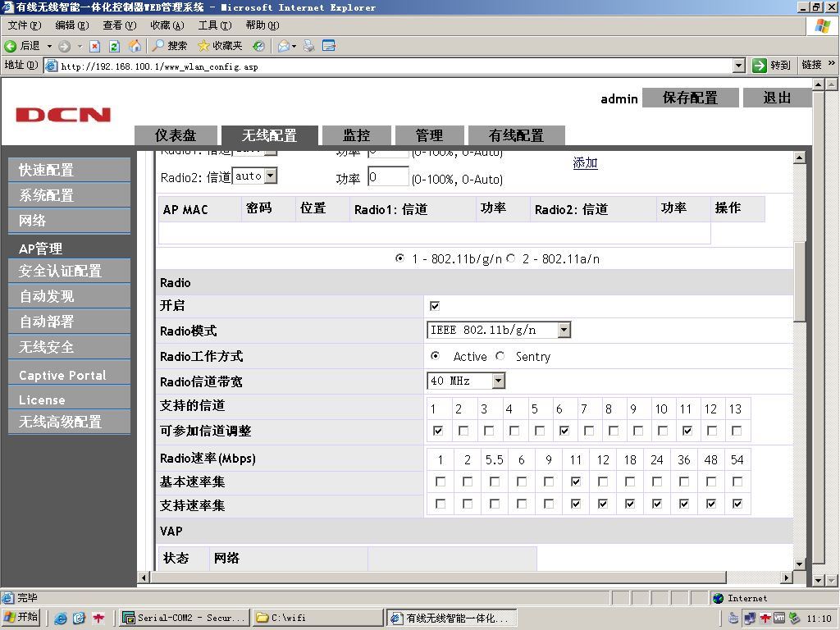Click the green Back arrow icon
Image resolution: width=840 pixels, height=630 pixels.
10,46
